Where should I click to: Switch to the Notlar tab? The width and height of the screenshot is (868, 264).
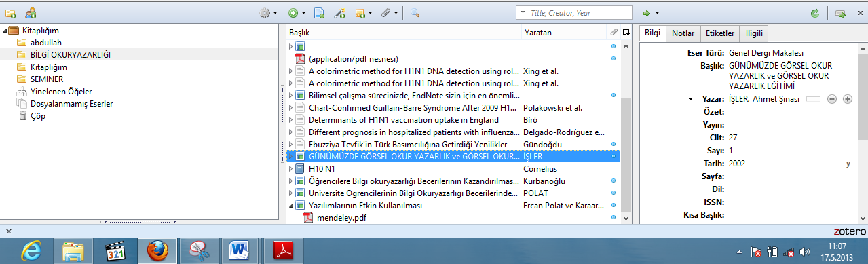point(683,33)
